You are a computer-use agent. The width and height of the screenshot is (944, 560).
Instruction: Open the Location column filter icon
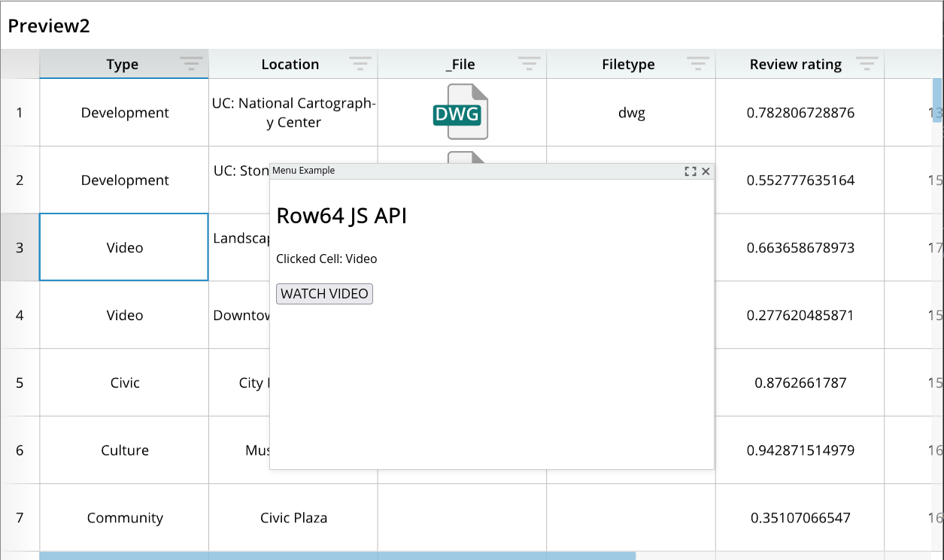[x=360, y=65]
